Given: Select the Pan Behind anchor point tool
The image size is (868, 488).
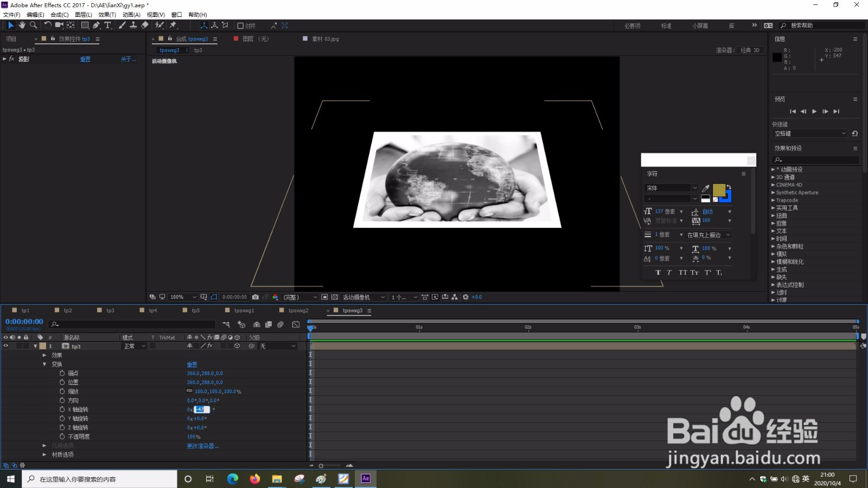Looking at the screenshot, I should pos(71,25).
